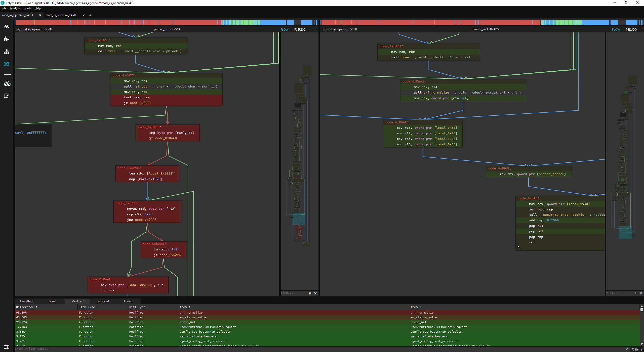Open the hierarchy tree view icon
644x352 pixels.
(x=7, y=52)
